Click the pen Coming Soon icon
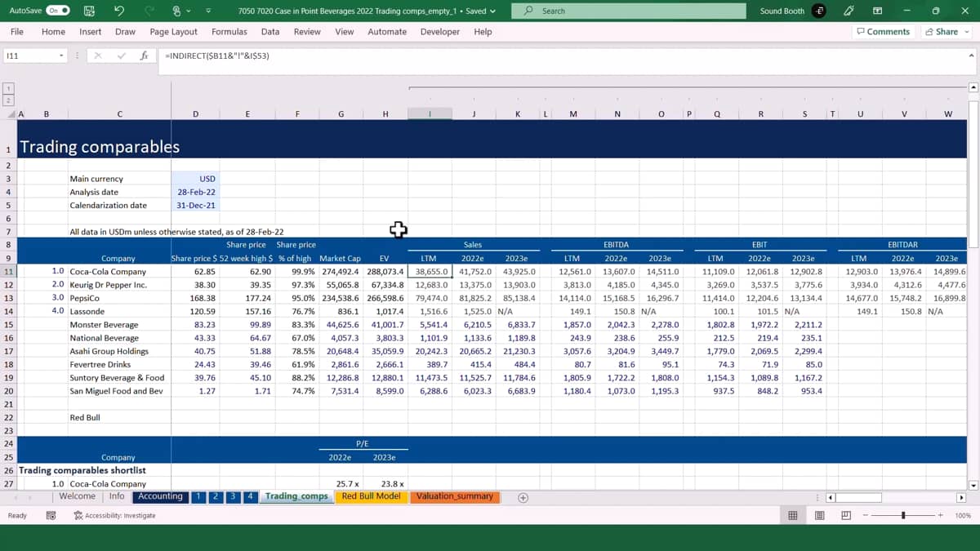 [849, 11]
